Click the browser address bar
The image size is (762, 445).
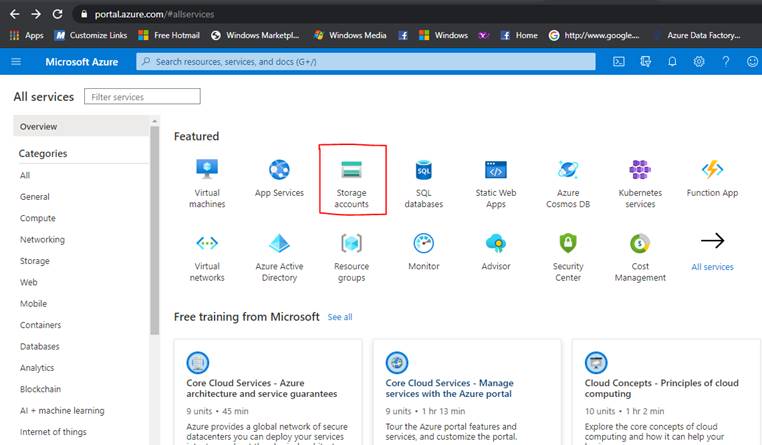click(418, 14)
